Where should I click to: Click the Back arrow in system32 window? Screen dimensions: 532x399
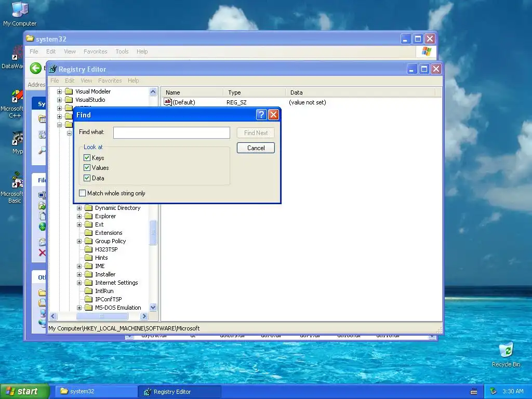(x=36, y=68)
